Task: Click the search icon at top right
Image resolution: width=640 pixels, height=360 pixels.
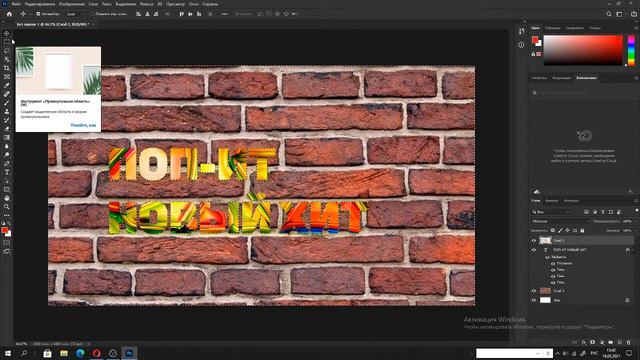Action: coord(609,14)
